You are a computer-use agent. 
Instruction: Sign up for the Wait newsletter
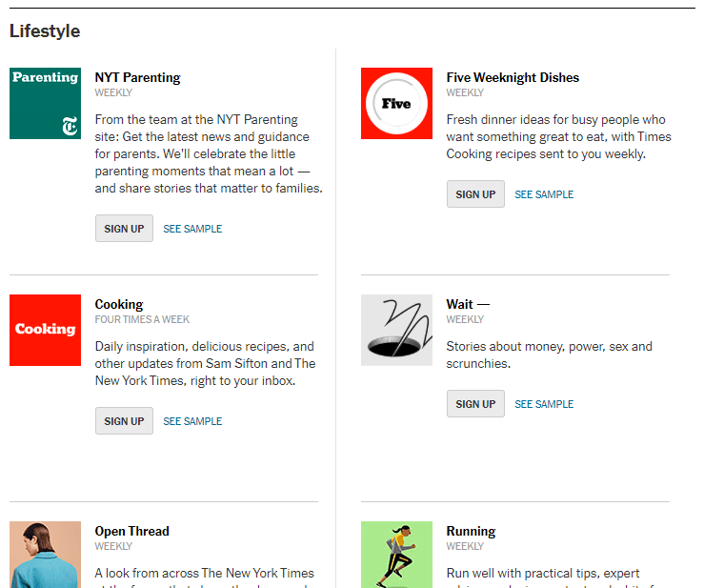[475, 404]
